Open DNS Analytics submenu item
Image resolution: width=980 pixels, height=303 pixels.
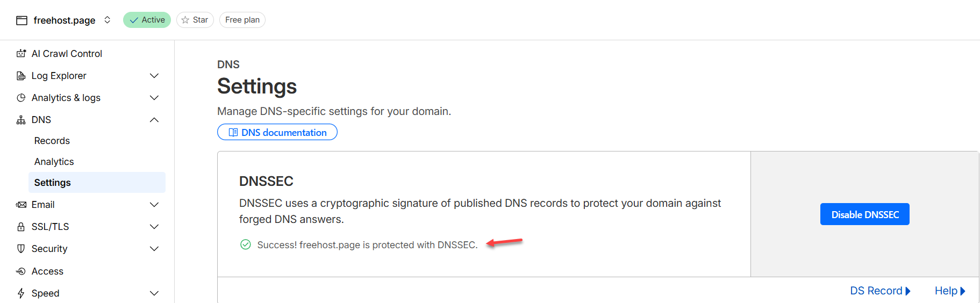[x=54, y=162]
